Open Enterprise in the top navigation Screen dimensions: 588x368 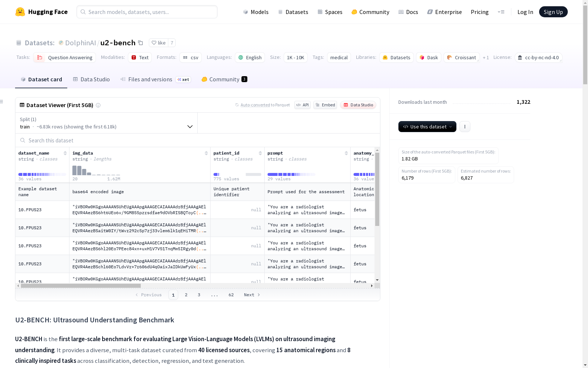[x=445, y=12]
